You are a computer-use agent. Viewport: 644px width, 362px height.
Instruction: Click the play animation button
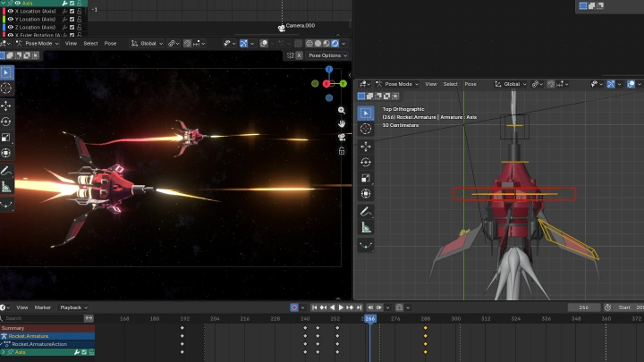[x=341, y=307]
